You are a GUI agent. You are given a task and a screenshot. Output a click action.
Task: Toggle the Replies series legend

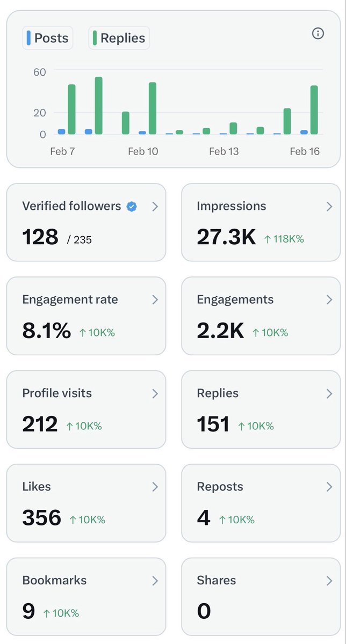tap(119, 38)
